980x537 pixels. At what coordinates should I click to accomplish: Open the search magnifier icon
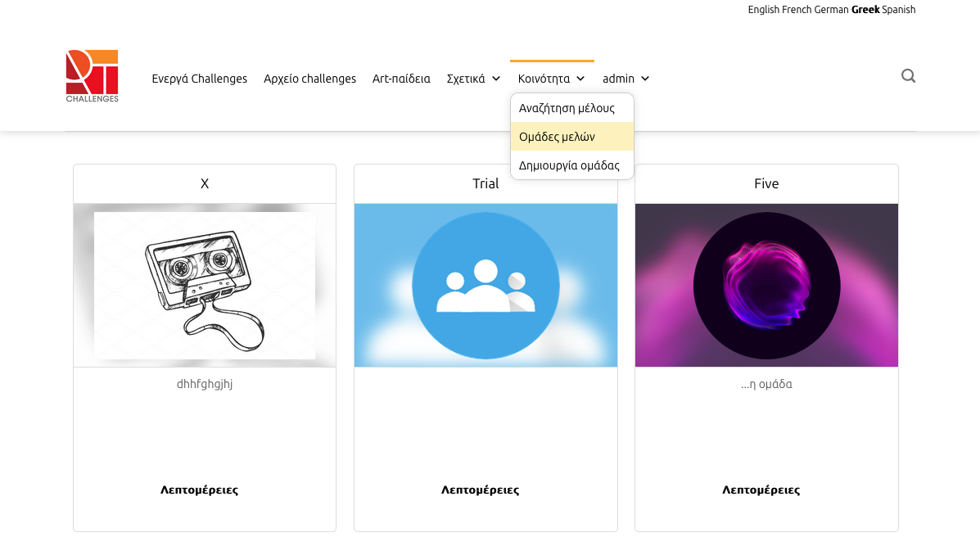point(908,76)
